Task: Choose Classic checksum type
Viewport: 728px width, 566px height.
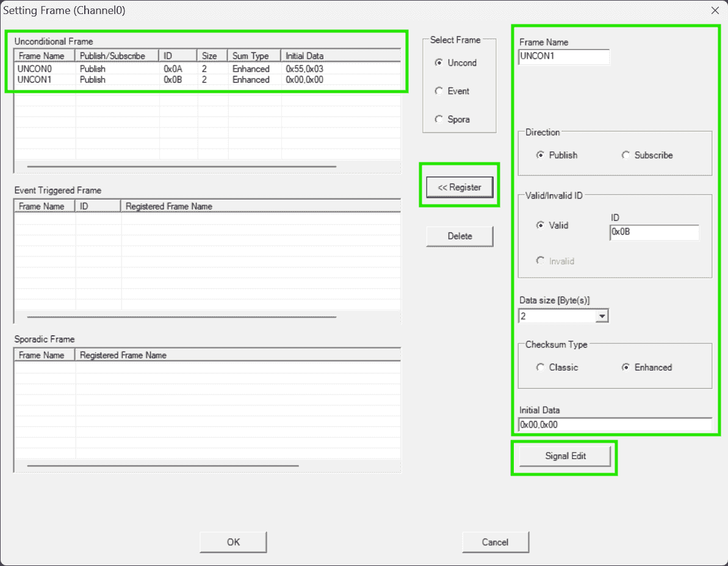Action: [x=540, y=368]
